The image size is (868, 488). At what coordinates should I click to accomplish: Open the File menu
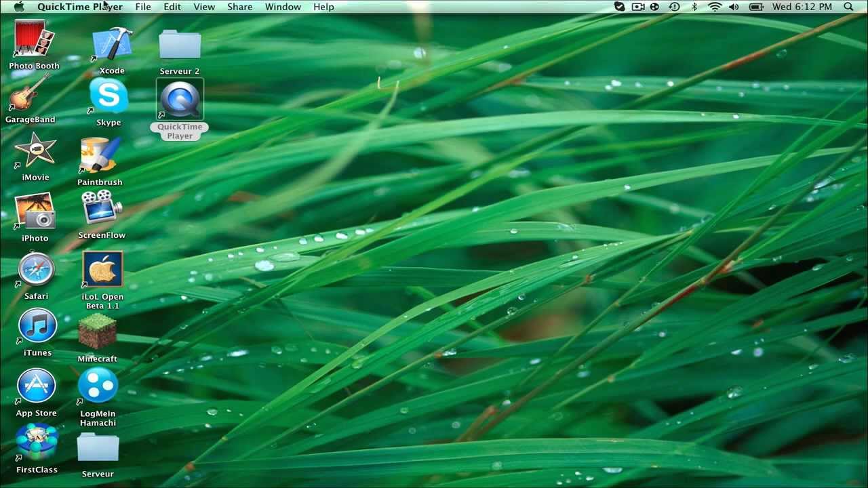tap(143, 7)
